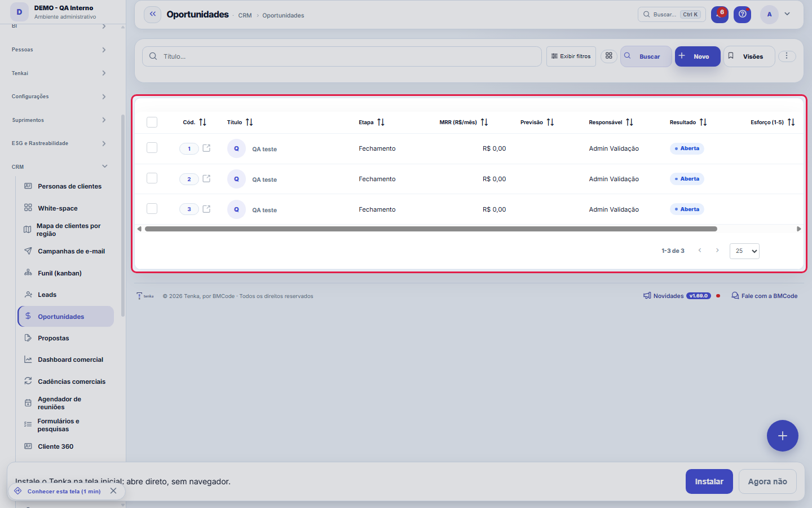Check the checkbox for row 3
The width and height of the screenshot is (812, 508).
pyautogui.click(x=152, y=209)
